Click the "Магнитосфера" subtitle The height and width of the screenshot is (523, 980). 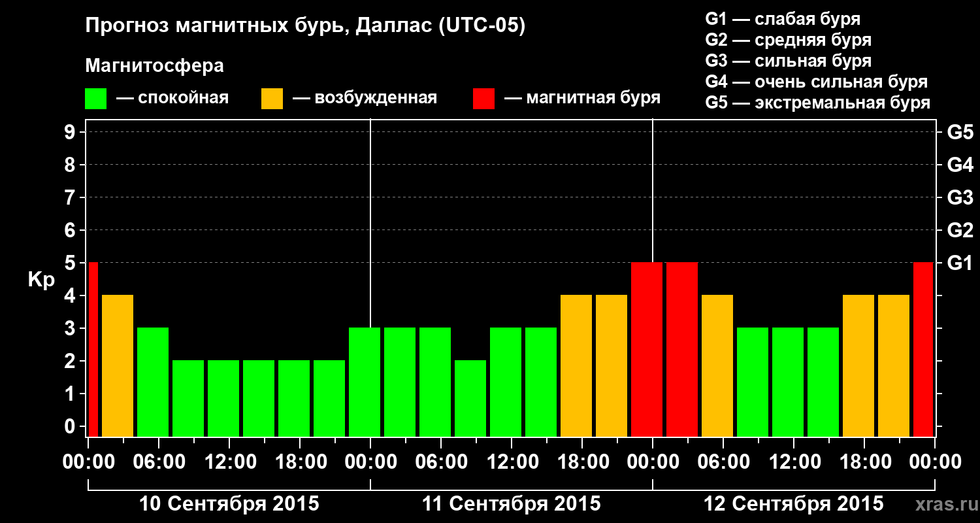click(154, 66)
